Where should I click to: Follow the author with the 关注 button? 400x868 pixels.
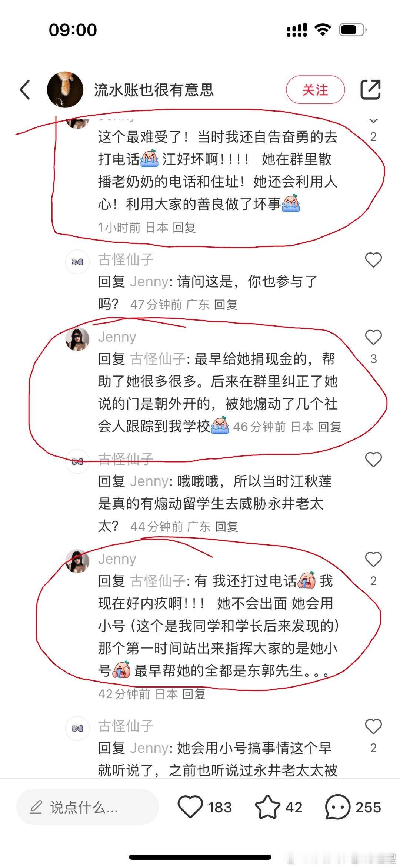pos(315,90)
